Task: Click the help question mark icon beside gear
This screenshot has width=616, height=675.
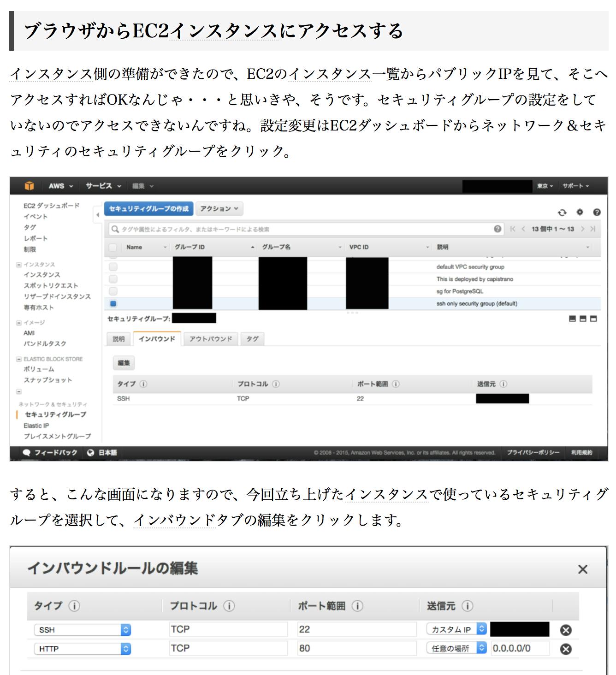Action: pyautogui.click(x=597, y=212)
